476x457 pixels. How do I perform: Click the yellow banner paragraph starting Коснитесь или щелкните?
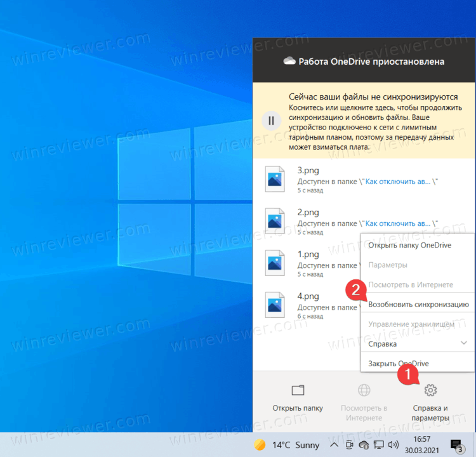tap(375, 127)
